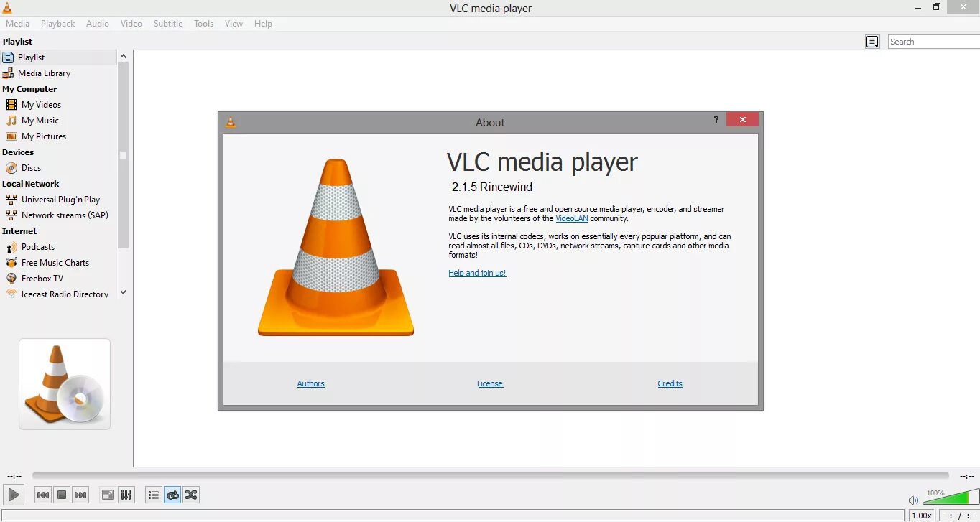Screen dimensions: 980x522
Task: Click 'Help and join us!' link
Action: point(477,273)
